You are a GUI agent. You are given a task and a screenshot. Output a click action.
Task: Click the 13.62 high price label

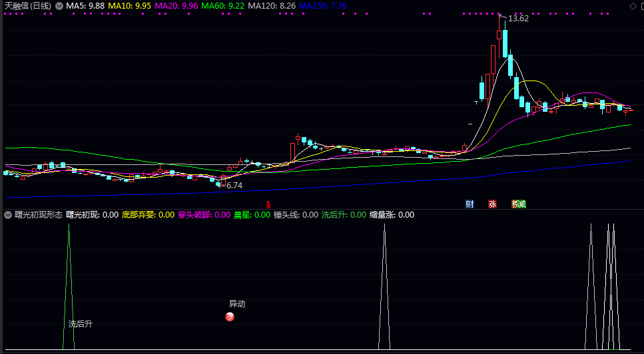click(x=517, y=19)
